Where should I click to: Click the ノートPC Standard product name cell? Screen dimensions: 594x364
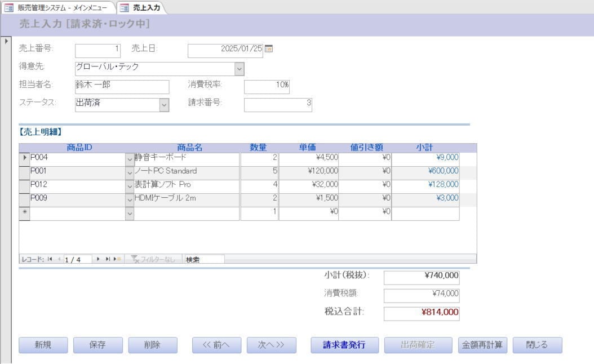187,173
